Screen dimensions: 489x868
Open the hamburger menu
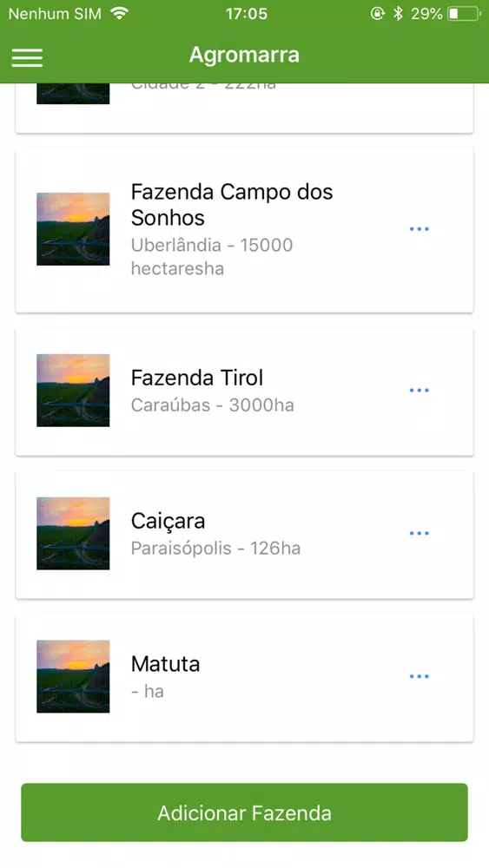[x=27, y=57]
